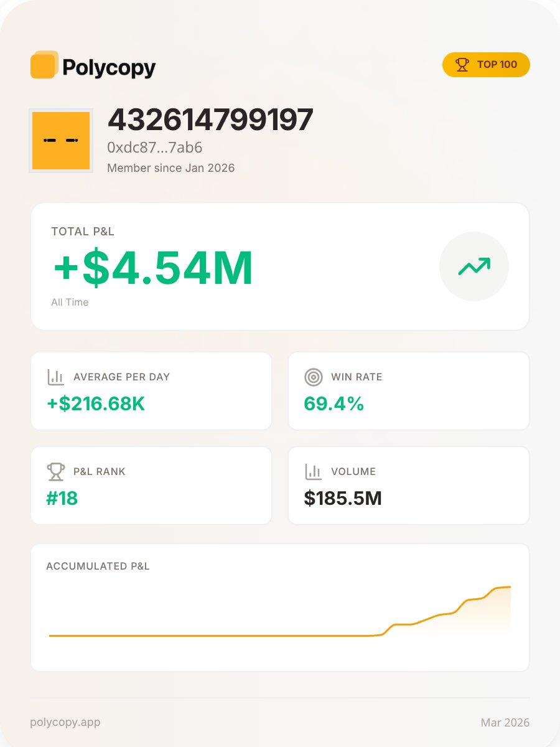Click the target icon beside Win Rate
Screen dimensions: 560x747
click(x=314, y=377)
